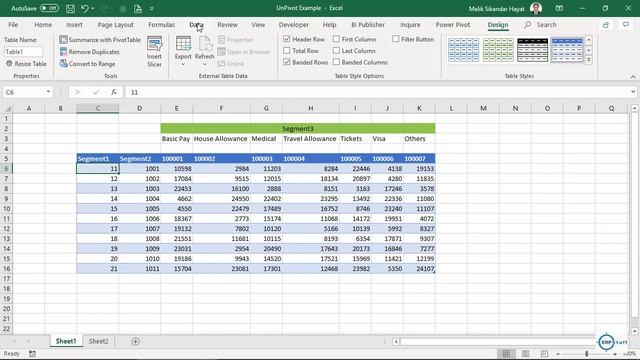
Task: Open the File tab
Action: coord(13,25)
